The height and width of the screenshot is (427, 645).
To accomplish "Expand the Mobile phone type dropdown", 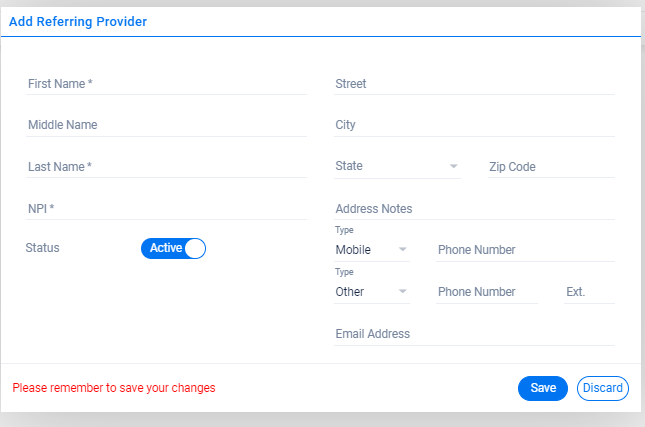I will (x=371, y=250).
